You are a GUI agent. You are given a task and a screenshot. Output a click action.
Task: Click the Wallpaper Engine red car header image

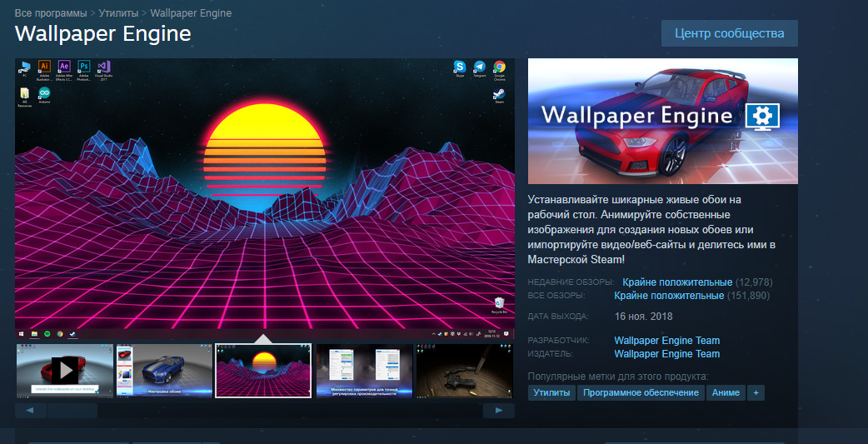tap(662, 121)
